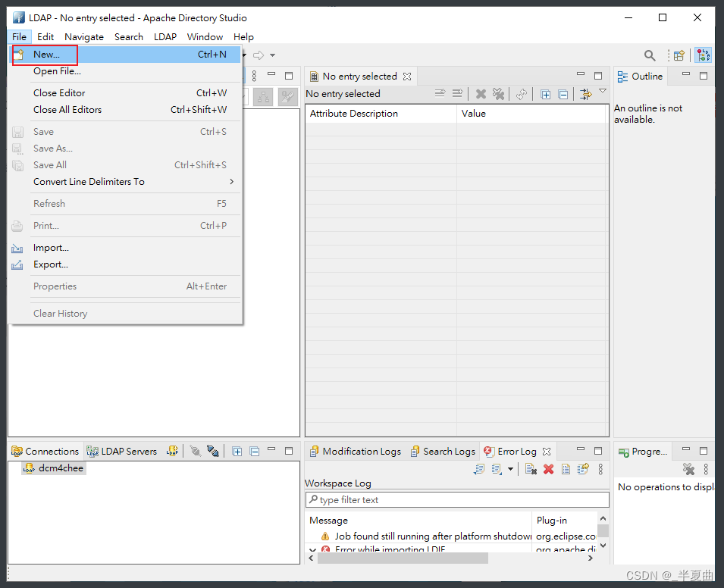The image size is (724, 588).
Task: Click the Import Log icon in Error Log
Action: (x=497, y=469)
